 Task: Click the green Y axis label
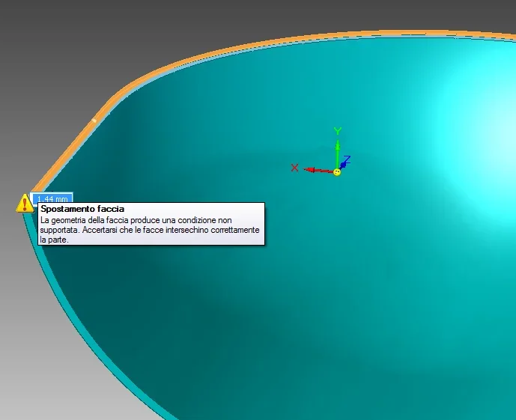(338, 131)
